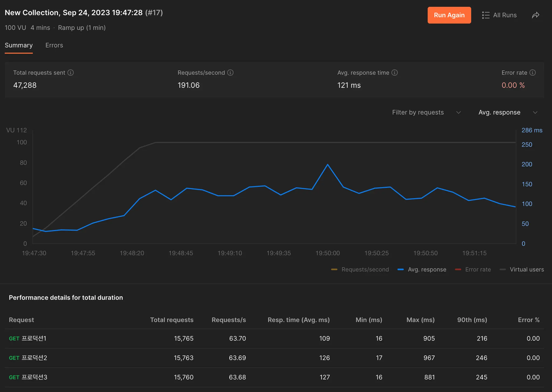Click info icon beside Avg. response time
The width and height of the screenshot is (552, 392).
[395, 73]
